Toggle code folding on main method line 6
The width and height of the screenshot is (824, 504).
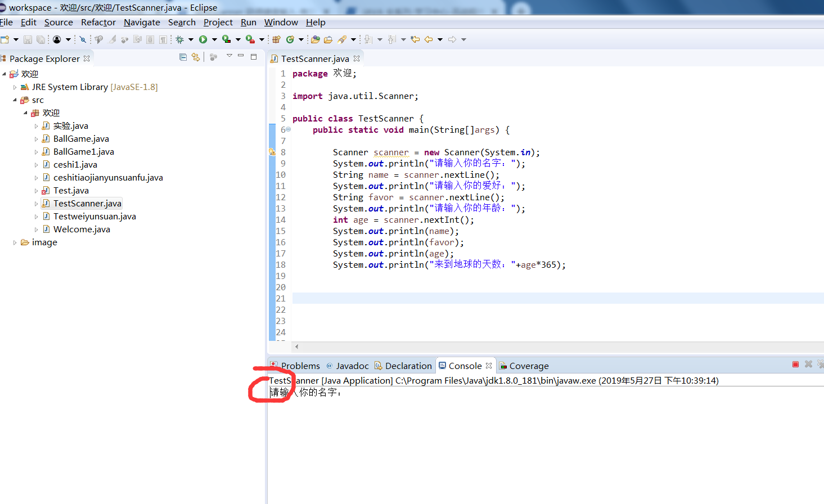[289, 129]
